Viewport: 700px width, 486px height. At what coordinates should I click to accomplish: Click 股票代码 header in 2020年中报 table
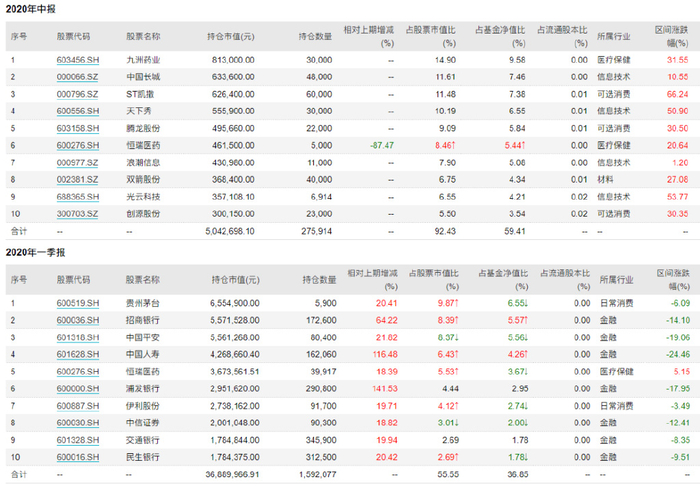click(73, 37)
